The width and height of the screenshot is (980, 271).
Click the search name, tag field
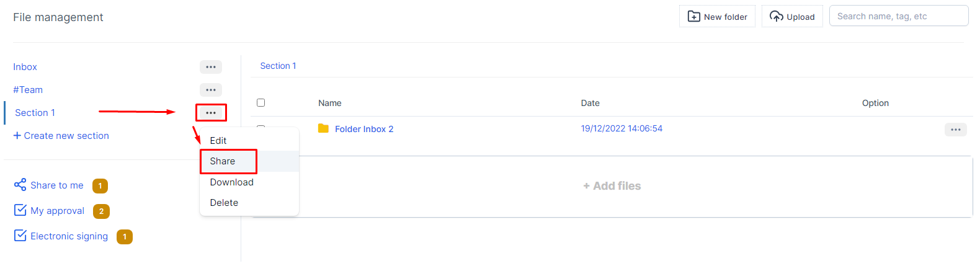coord(898,16)
